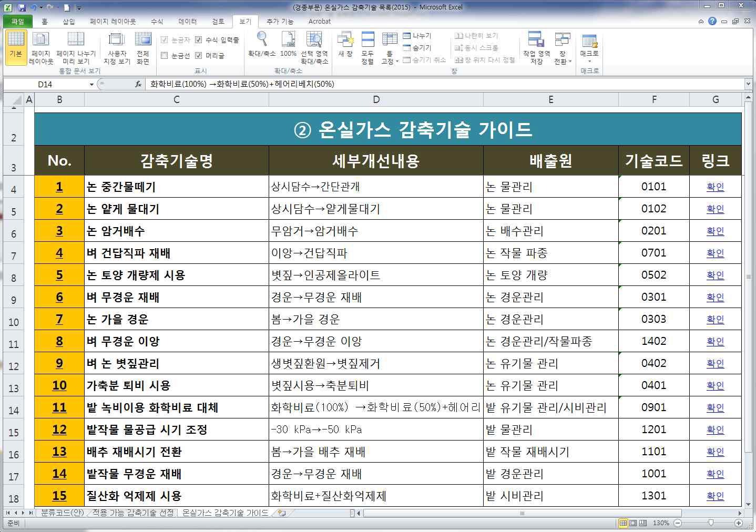Click zoom out minus button
The width and height of the screenshot is (756, 532).
(x=678, y=523)
